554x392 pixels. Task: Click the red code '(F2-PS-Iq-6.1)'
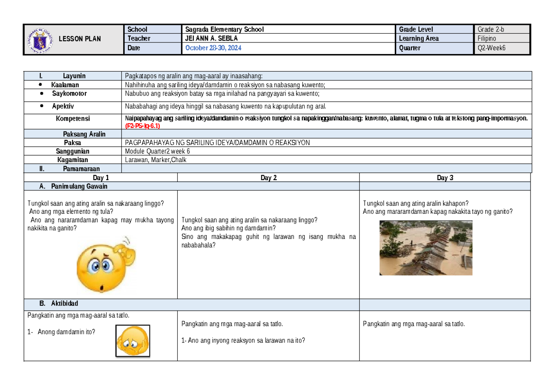142,126
